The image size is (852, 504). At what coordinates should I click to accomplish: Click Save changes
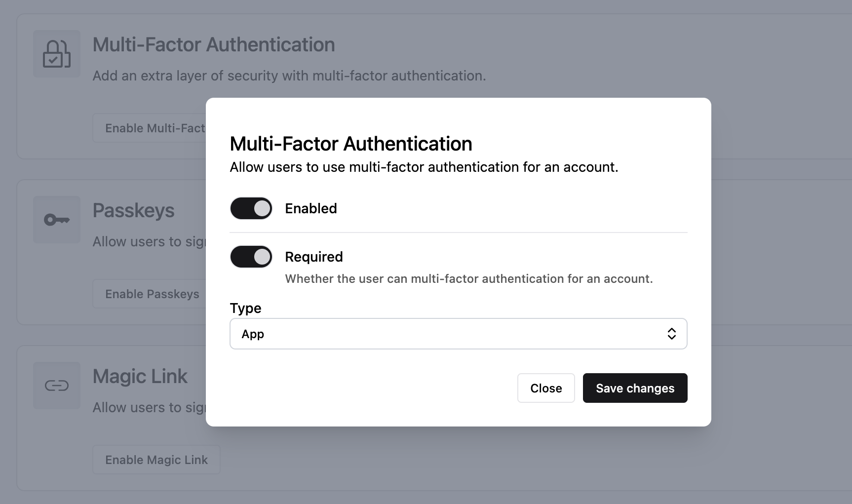[635, 388]
